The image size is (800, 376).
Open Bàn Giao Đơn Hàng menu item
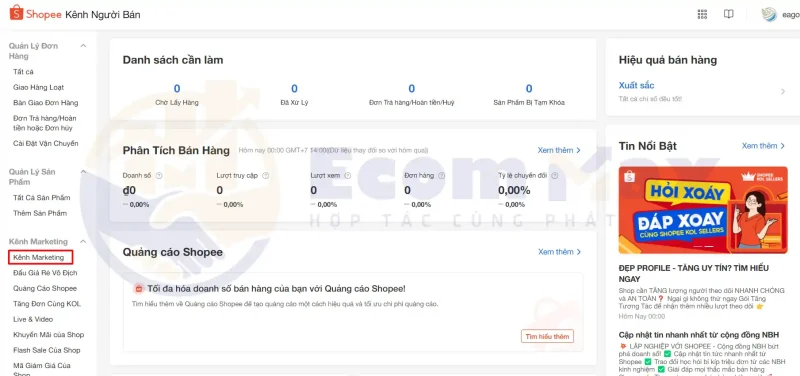[x=45, y=103]
